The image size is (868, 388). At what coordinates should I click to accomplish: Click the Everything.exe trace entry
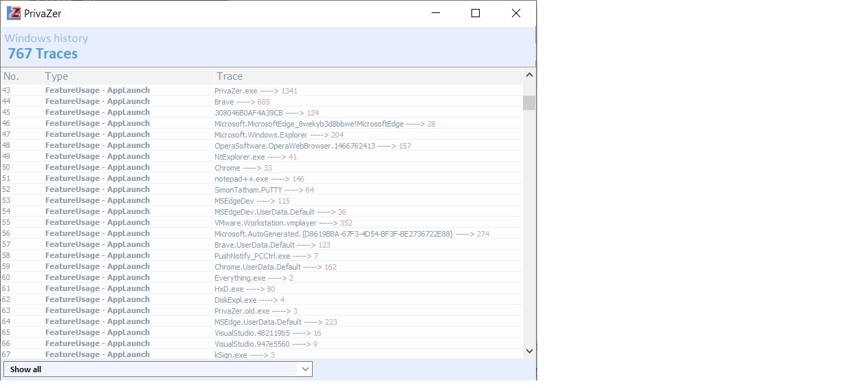254,278
